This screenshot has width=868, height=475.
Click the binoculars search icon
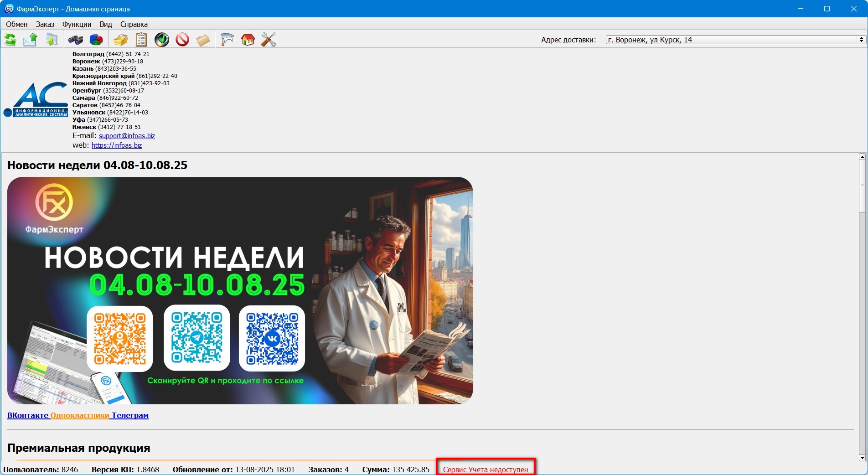(x=75, y=40)
